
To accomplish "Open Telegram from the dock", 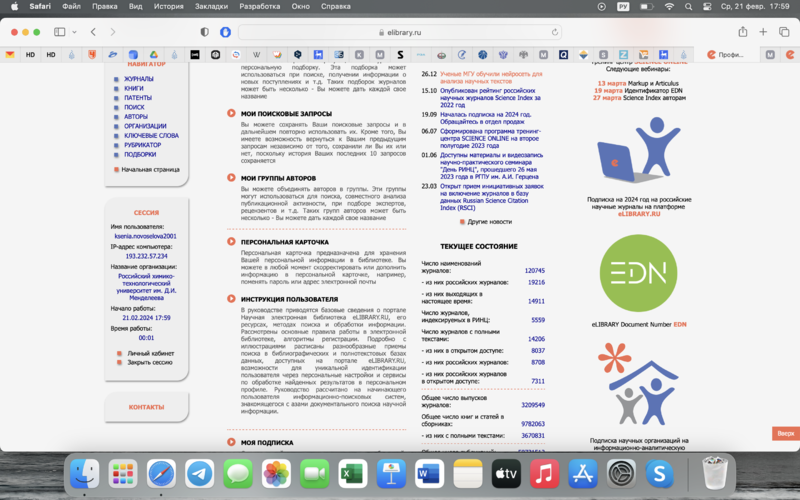I will click(199, 473).
